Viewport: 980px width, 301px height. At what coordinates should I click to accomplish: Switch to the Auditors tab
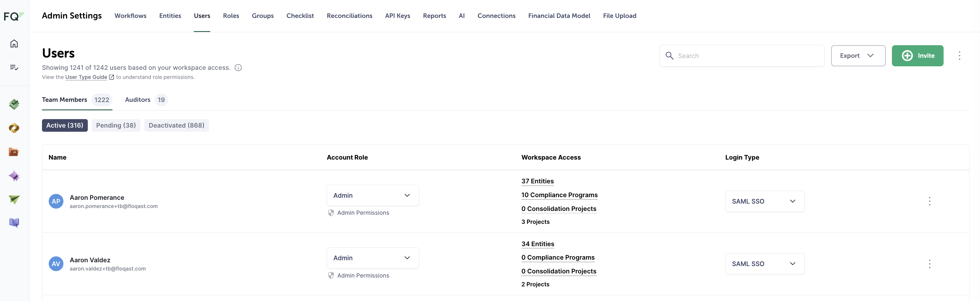146,100
